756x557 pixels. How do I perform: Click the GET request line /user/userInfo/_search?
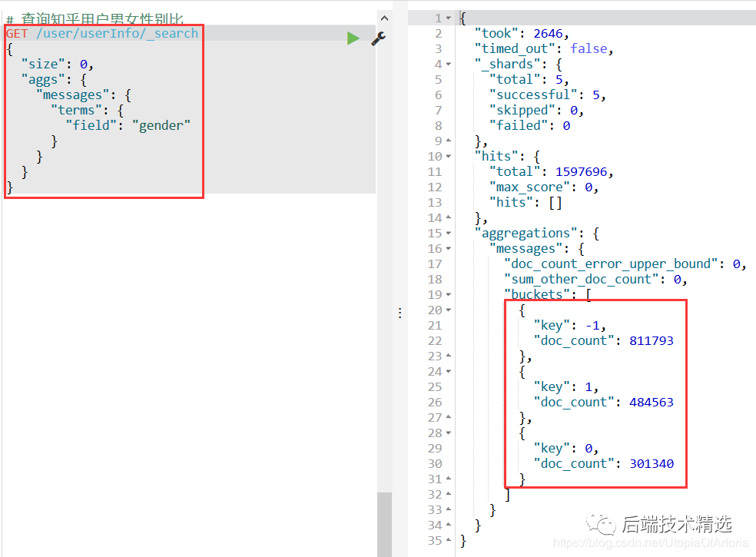coord(102,33)
